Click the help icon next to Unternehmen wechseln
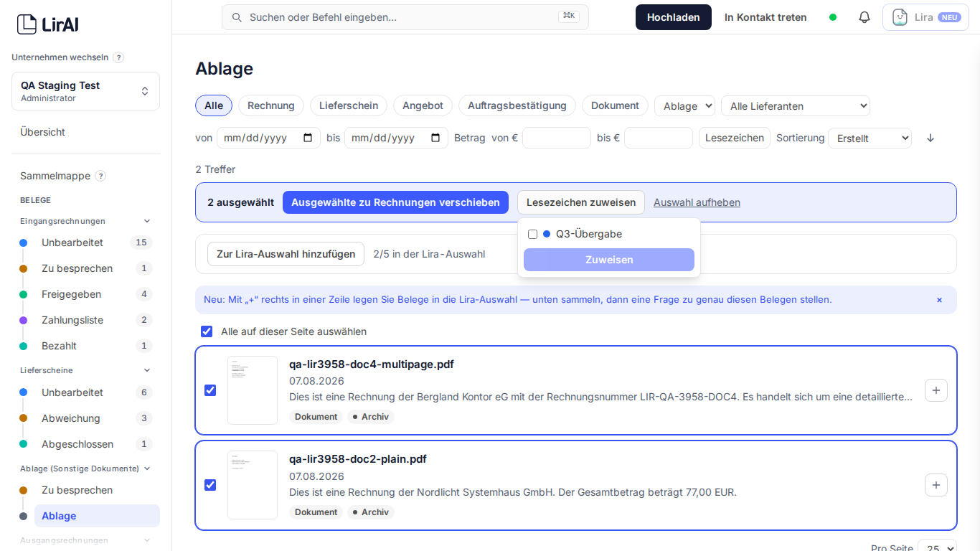 [x=118, y=57]
